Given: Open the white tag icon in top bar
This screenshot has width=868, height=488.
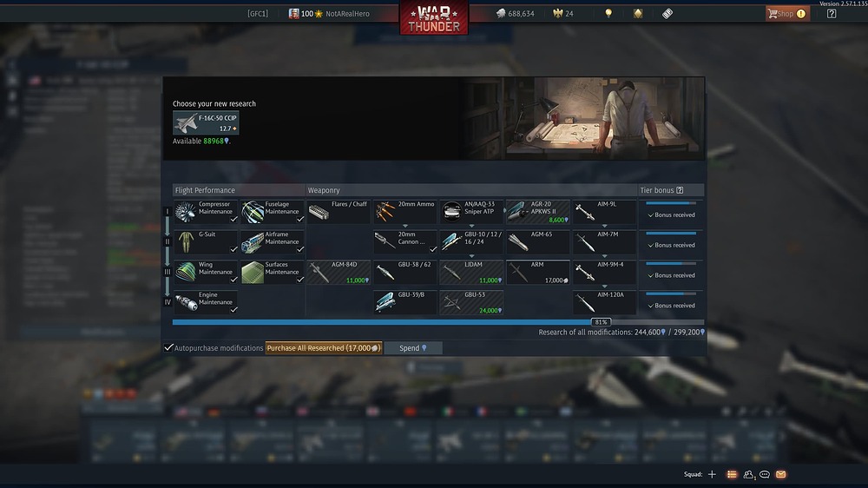Looking at the screenshot, I should click(667, 13).
